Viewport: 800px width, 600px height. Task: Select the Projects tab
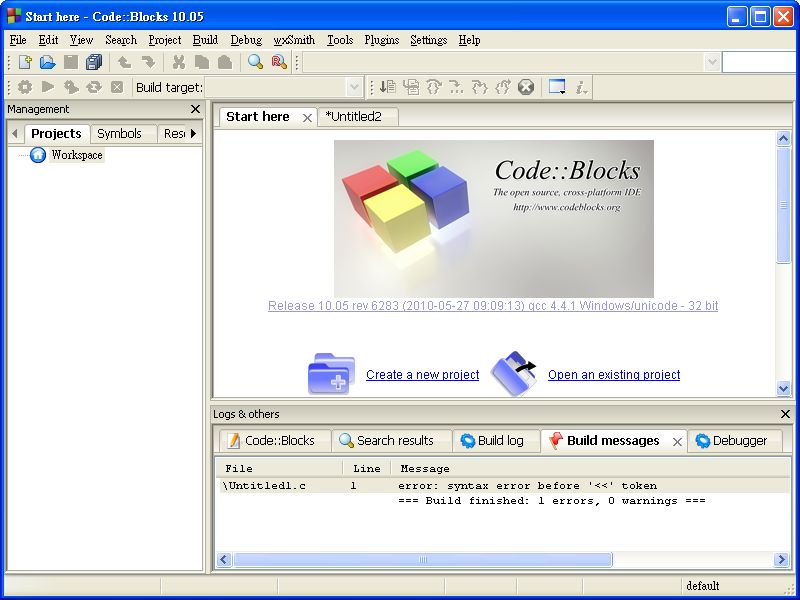pyautogui.click(x=56, y=134)
